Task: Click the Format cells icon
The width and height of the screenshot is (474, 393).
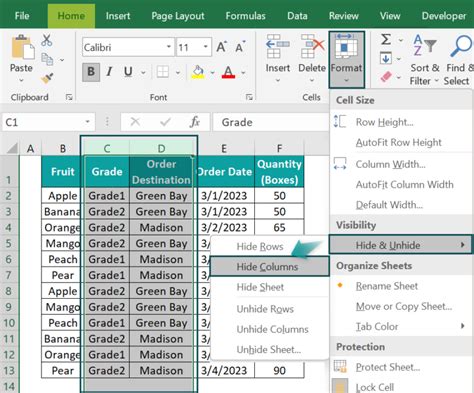Action: (x=346, y=46)
